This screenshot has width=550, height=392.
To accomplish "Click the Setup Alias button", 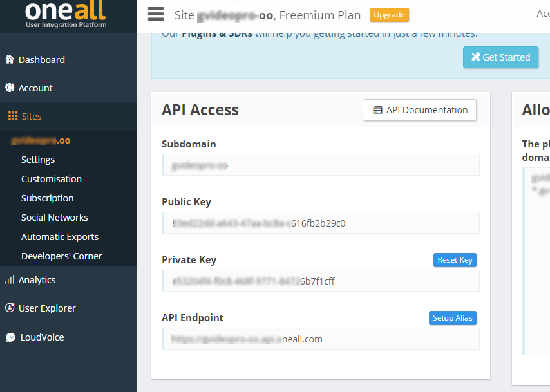I will [x=453, y=318].
